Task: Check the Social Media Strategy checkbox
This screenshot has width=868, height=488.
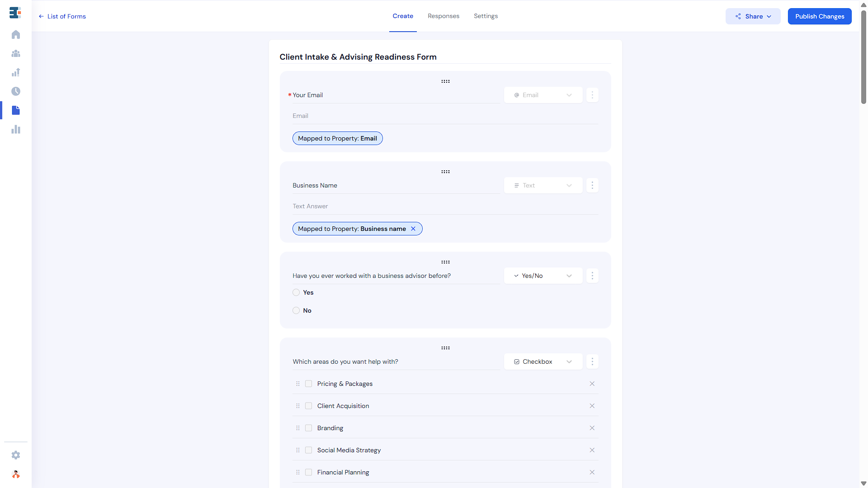Action: (x=309, y=450)
